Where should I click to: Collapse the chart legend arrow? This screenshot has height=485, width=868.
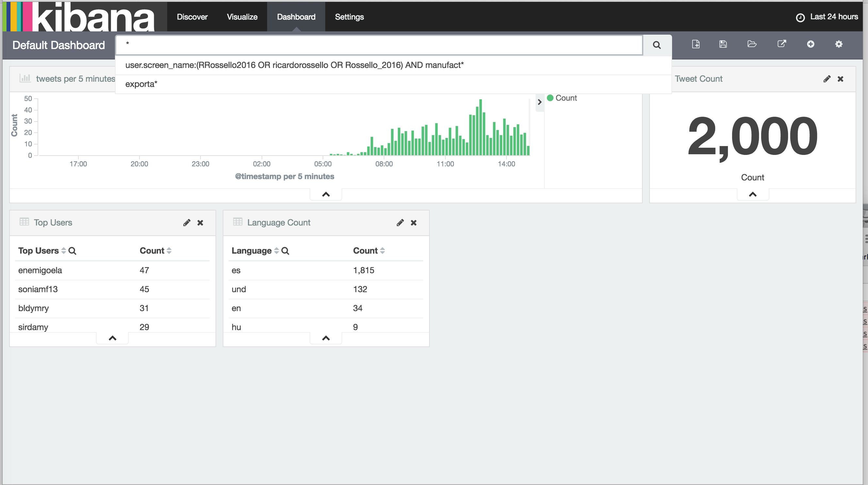[539, 102]
